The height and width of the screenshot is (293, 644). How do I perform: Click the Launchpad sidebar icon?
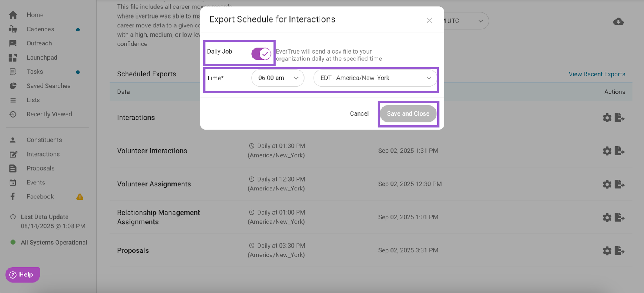click(13, 58)
